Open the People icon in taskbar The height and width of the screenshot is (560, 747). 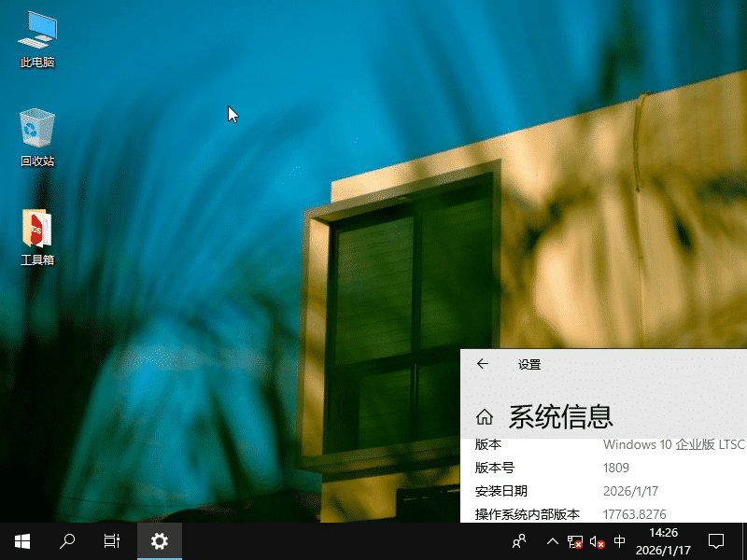520,540
